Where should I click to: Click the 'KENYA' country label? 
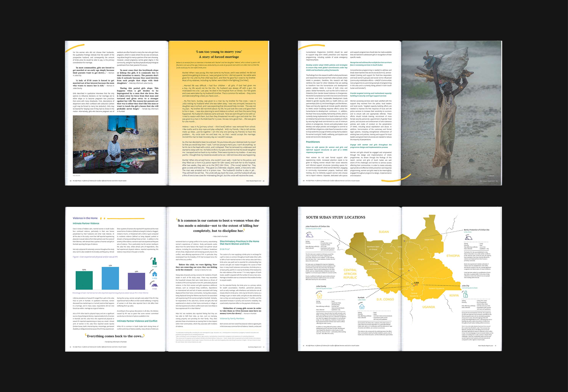click(454, 296)
